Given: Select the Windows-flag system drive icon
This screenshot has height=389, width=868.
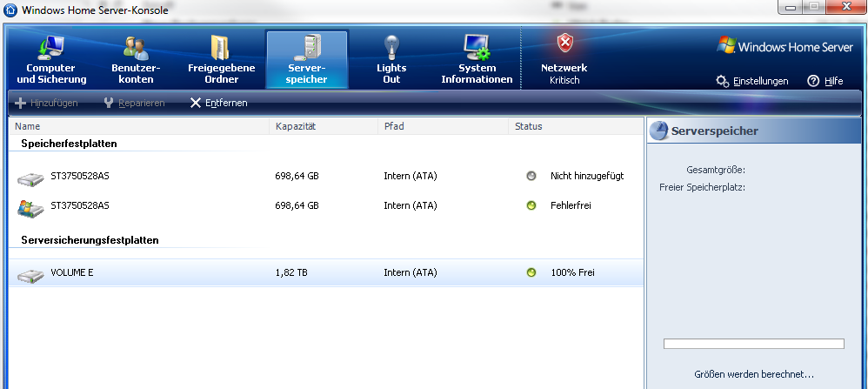Looking at the screenshot, I should [x=30, y=208].
